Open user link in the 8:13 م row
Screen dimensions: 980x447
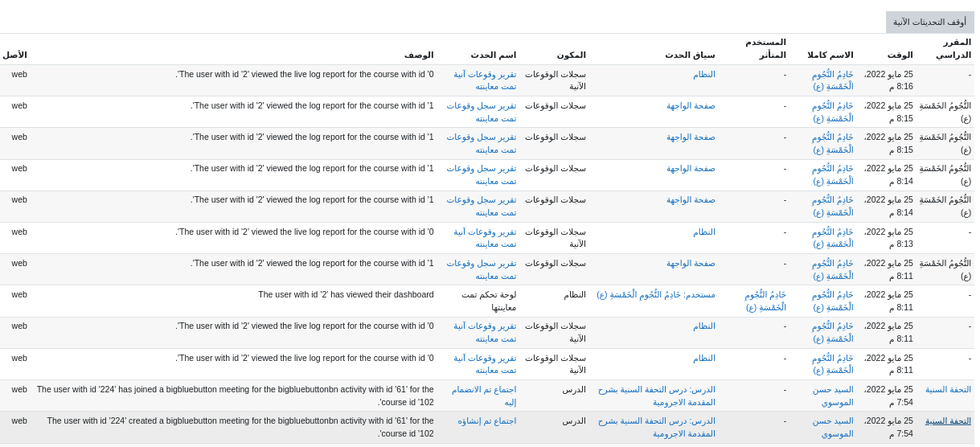tap(833, 238)
